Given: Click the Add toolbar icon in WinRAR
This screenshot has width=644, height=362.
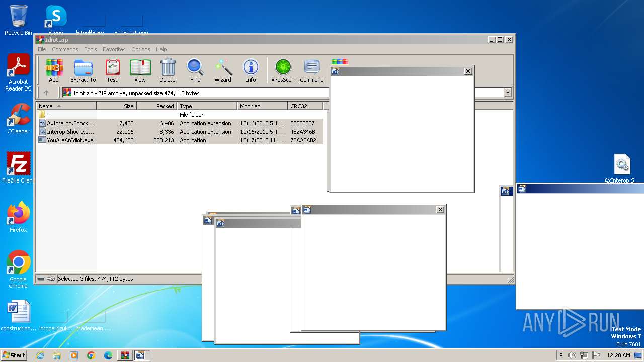Looking at the screenshot, I should [54, 70].
